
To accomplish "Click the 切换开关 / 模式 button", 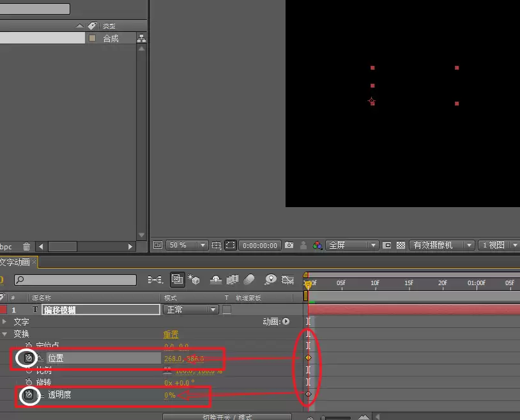I will pyautogui.click(x=227, y=417).
